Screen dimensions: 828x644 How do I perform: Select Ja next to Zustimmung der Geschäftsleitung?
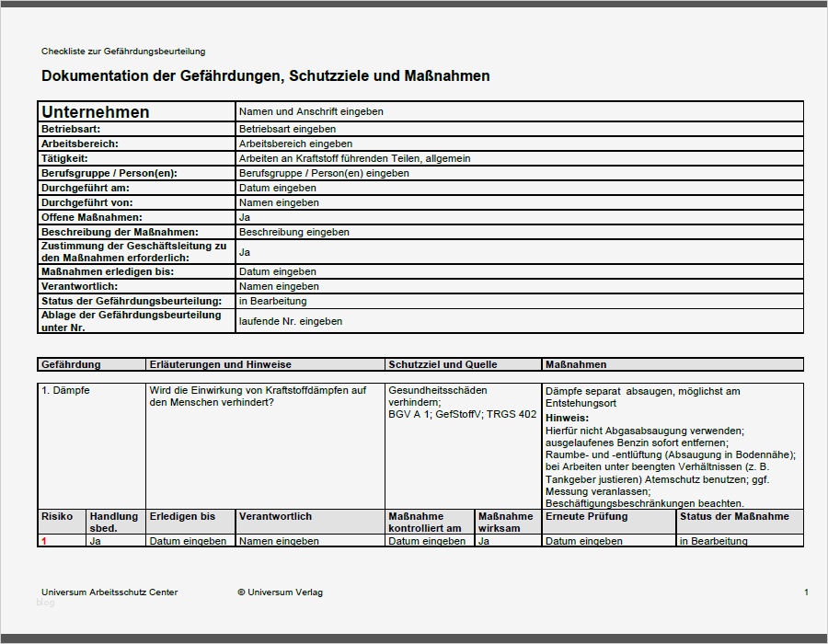241,250
